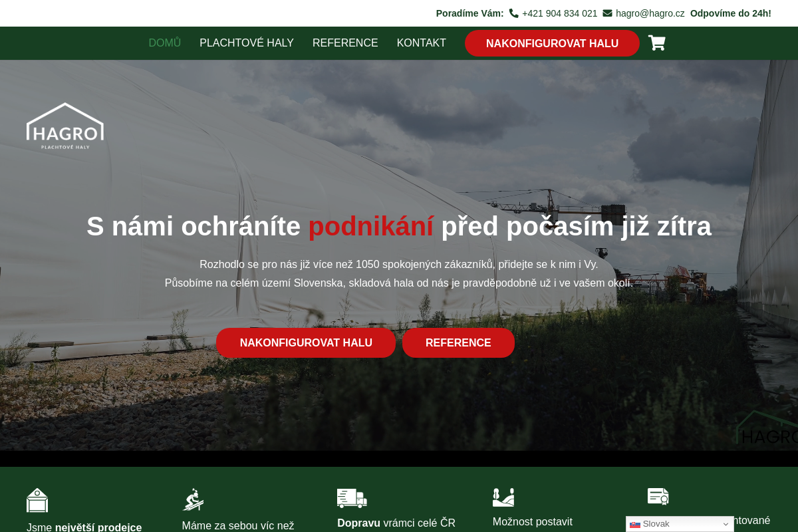Click the hero NAKONFIGUROVAT HALU button
Image resolution: width=798 pixels, height=532 pixels.
click(x=306, y=343)
